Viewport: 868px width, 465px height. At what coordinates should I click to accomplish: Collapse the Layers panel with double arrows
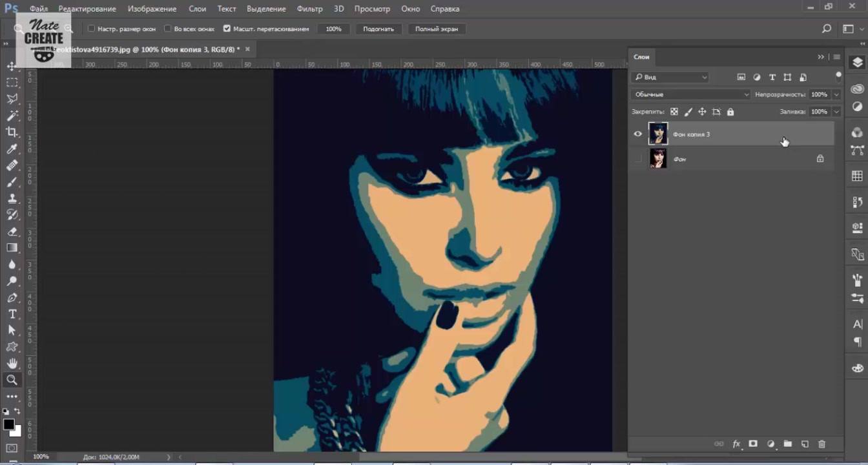click(821, 57)
